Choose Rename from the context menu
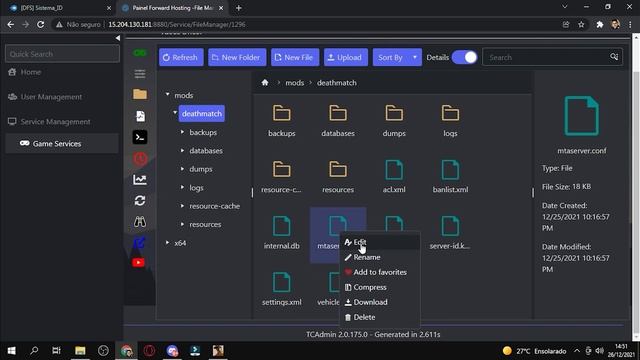The height and width of the screenshot is (360, 640). (x=380, y=257)
